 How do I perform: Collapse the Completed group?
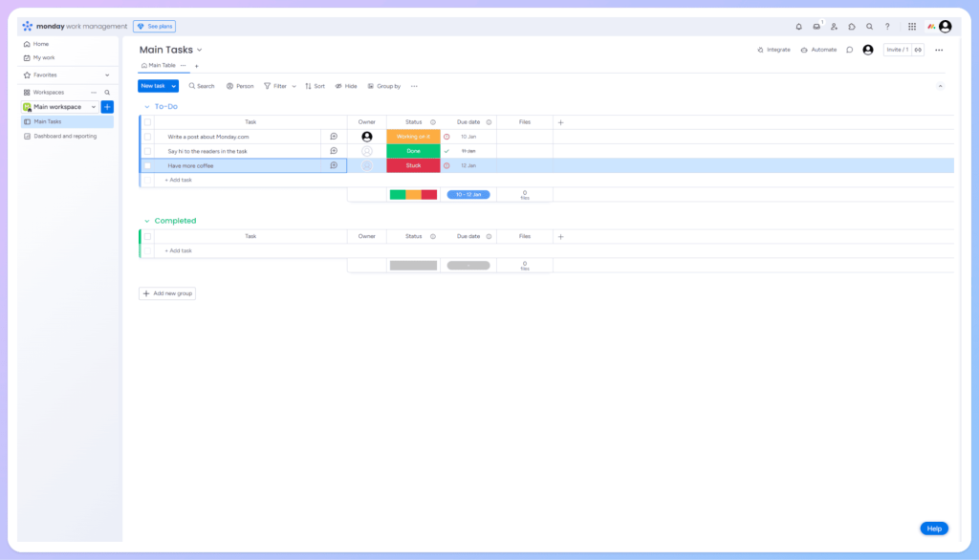pos(147,221)
